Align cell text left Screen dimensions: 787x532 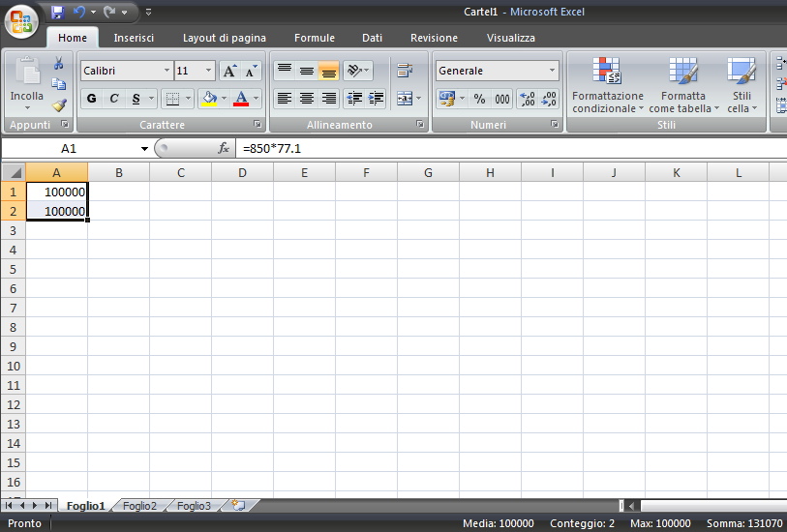[285, 99]
